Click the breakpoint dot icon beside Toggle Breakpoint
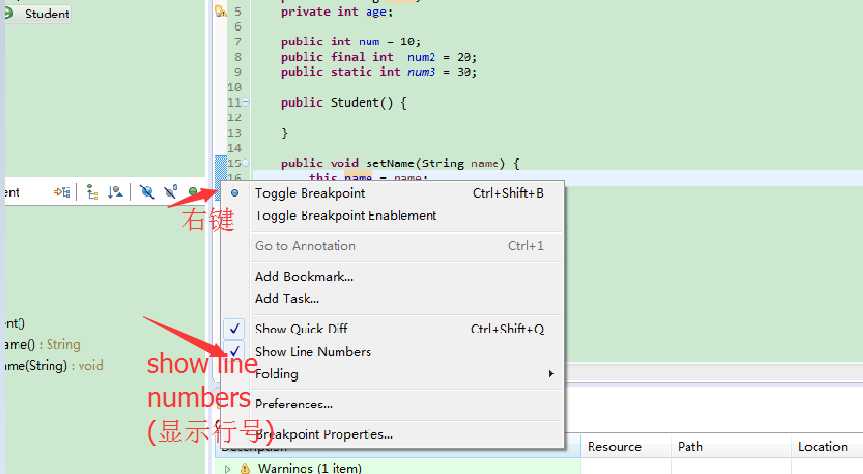863x474 pixels. point(234,193)
